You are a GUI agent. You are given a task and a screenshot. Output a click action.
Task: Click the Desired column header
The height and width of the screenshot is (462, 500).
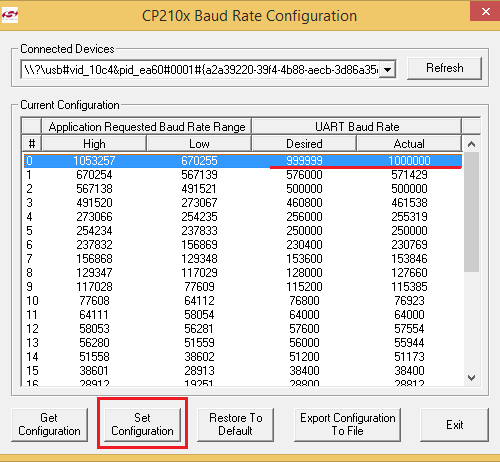(x=304, y=144)
